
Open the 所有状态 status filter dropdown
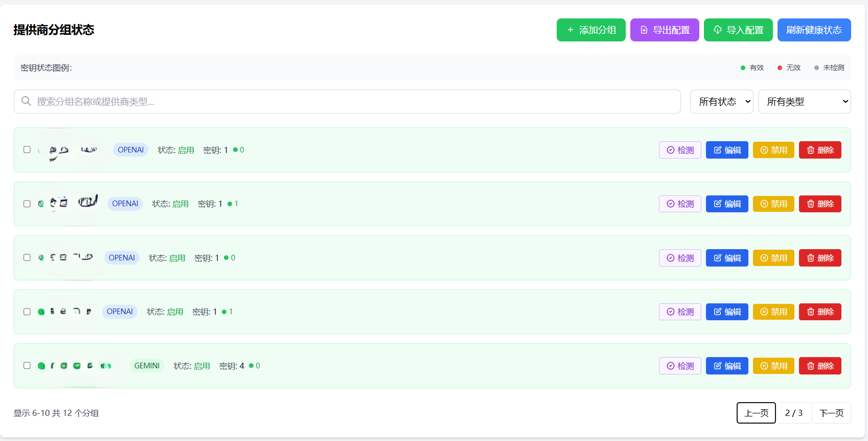click(x=721, y=102)
